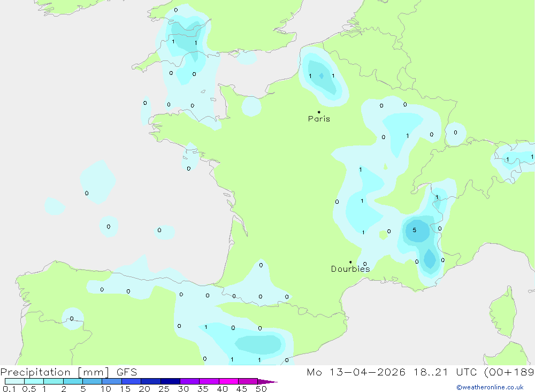Click the 50 legend scale label
Screen dimensions: 535x392
262,389
